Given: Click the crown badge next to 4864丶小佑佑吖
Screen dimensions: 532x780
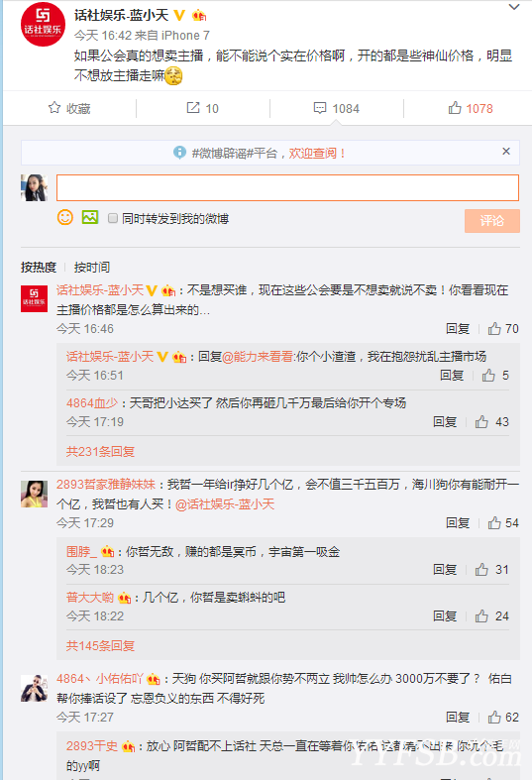Looking at the screenshot, I should point(154,679).
